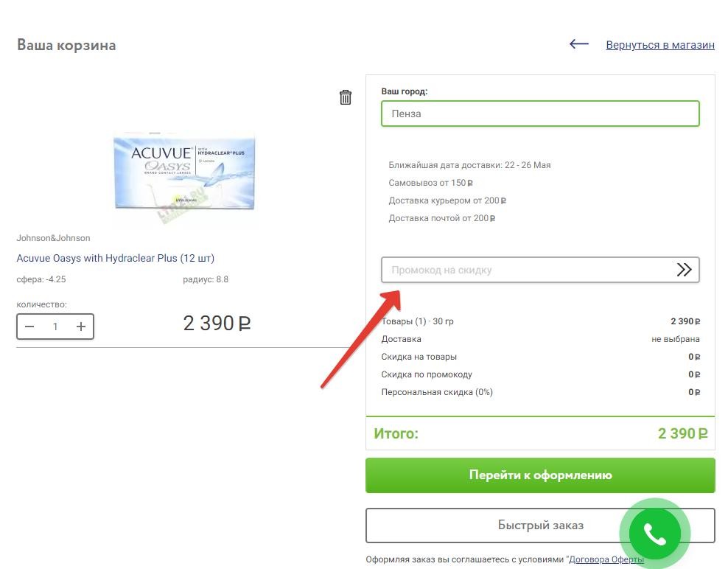The image size is (728, 569).
Task: Select the Johnson&Johnson brand text
Action: pyautogui.click(x=53, y=238)
